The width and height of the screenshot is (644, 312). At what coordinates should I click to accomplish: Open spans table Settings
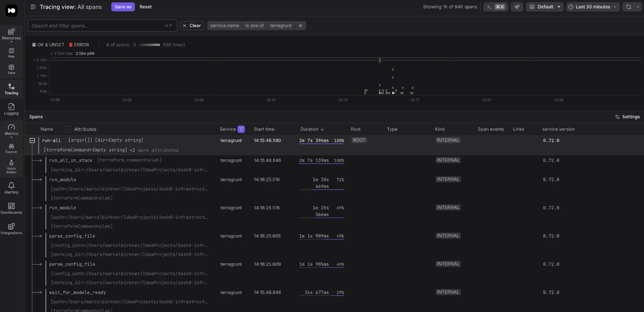click(627, 117)
